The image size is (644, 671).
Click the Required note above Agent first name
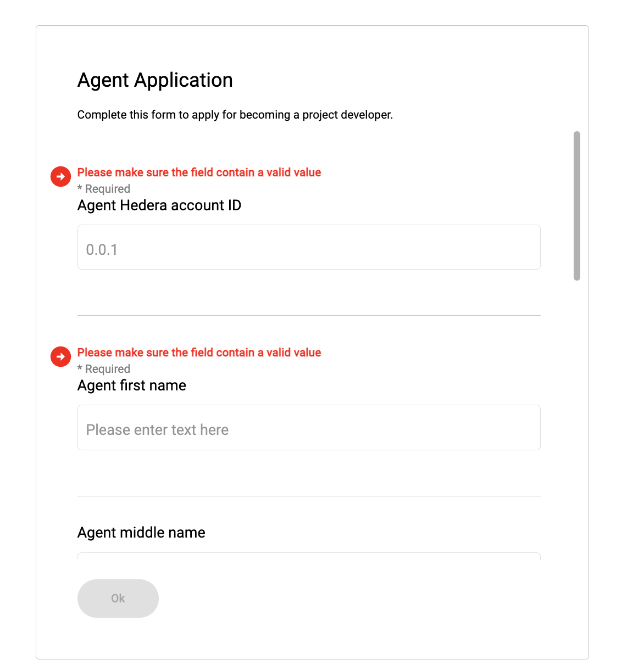[104, 369]
